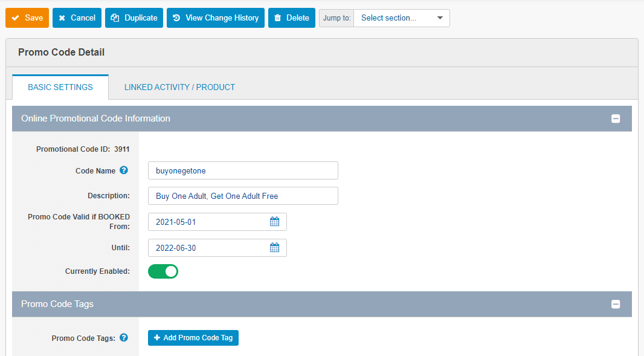Duplicate this promo code
This screenshot has width=644, height=356.
(x=134, y=18)
